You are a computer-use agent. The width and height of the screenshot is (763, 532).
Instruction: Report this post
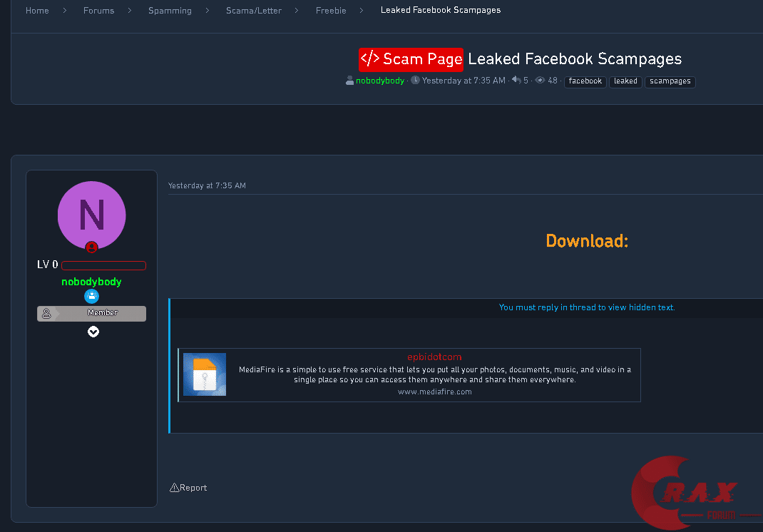point(193,488)
